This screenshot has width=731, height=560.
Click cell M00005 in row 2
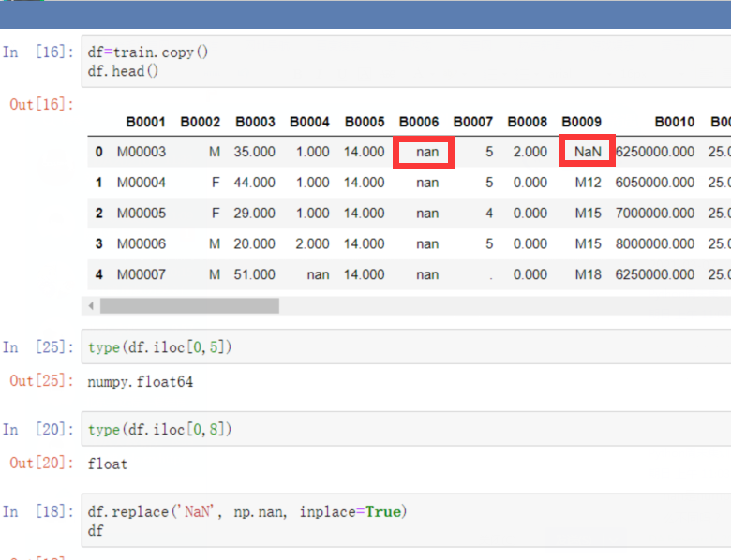[x=142, y=214]
